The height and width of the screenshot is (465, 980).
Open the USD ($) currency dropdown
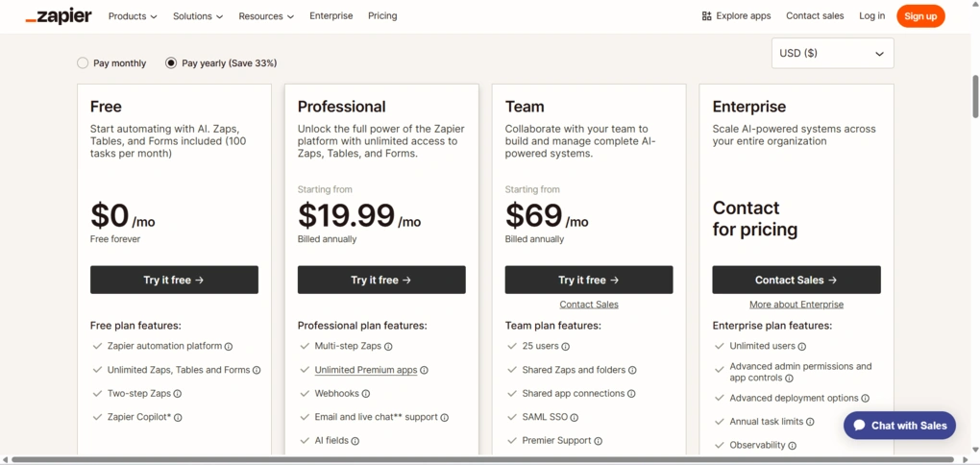pyautogui.click(x=832, y=53)
